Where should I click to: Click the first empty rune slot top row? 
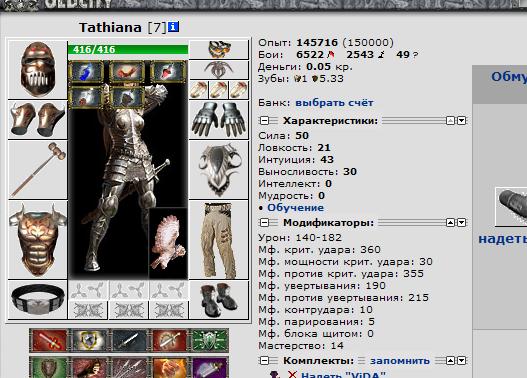[x=88, y=290]
